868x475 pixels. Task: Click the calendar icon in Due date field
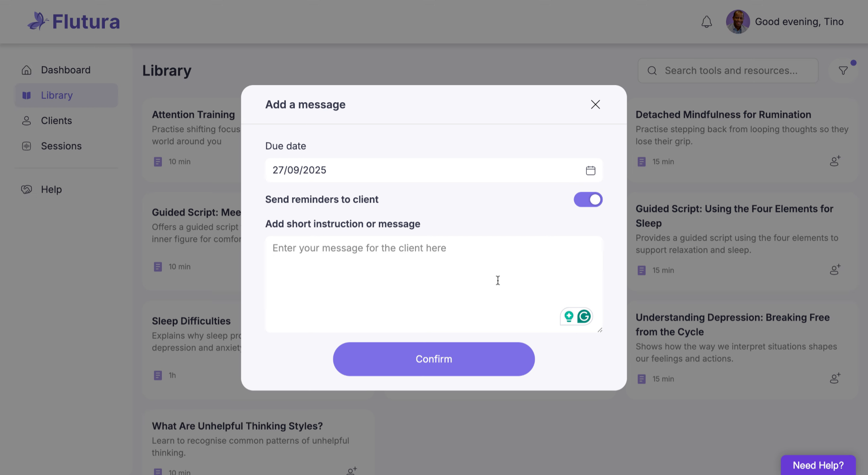590,171
